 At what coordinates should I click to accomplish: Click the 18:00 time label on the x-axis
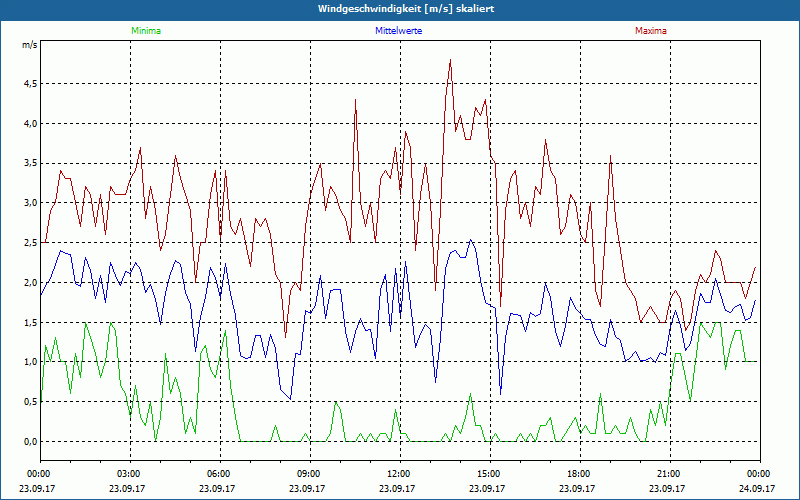click(x=578, y=474)
